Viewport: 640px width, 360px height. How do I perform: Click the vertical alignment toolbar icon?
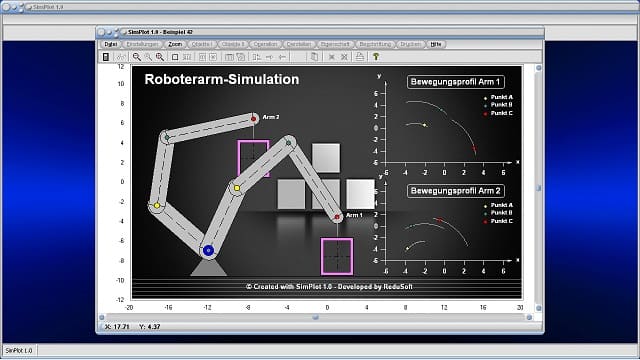click(256, 57)
